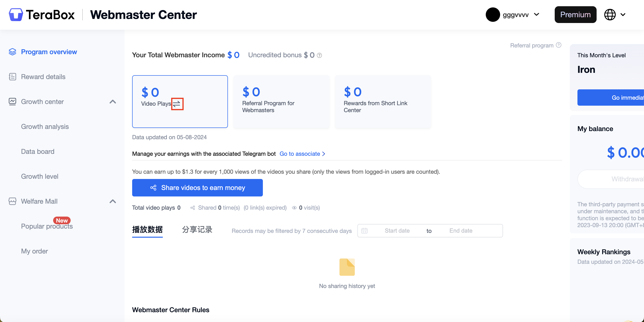This screenshot has height=322, width=644.
Task: Click the Your Total Webmaster Income $ 0 text
Action: (186, 55)
